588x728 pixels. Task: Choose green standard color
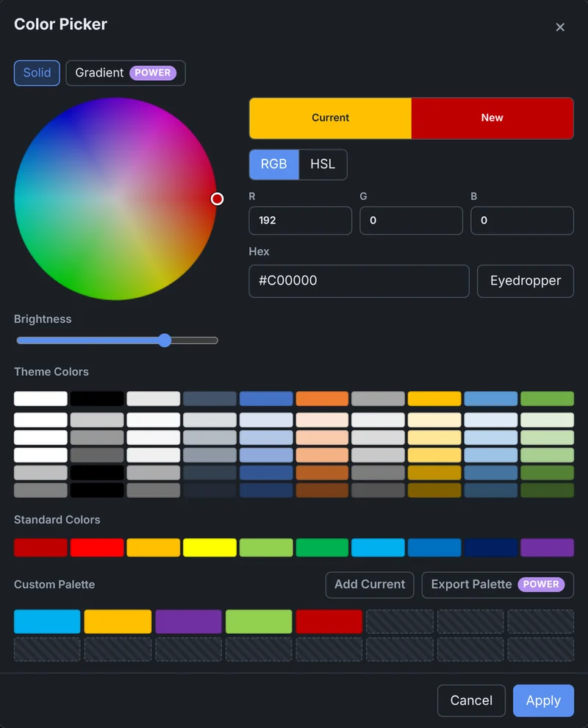click(x=322, y=547)
